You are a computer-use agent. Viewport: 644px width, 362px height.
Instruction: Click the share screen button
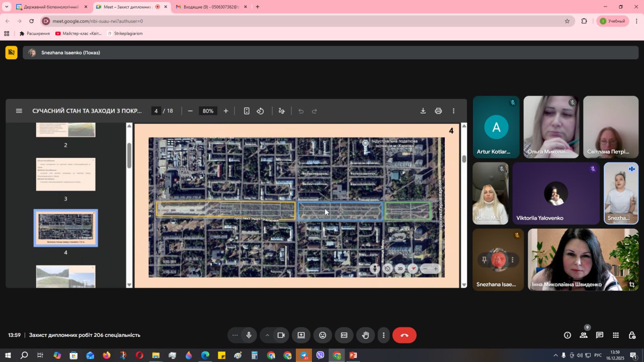pyautogui.click(x=301, y=335)
